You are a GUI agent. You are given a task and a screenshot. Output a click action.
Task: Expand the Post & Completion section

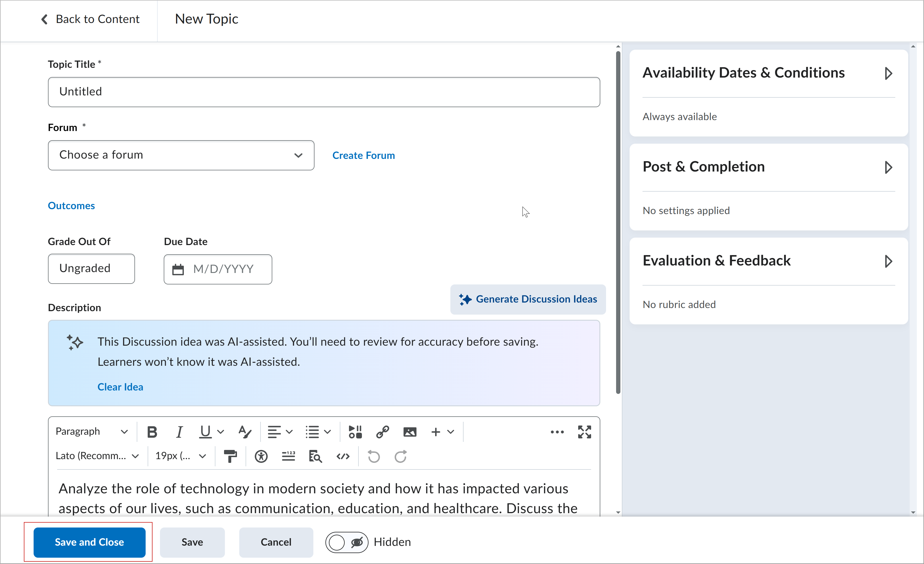(x=888, y=167)
